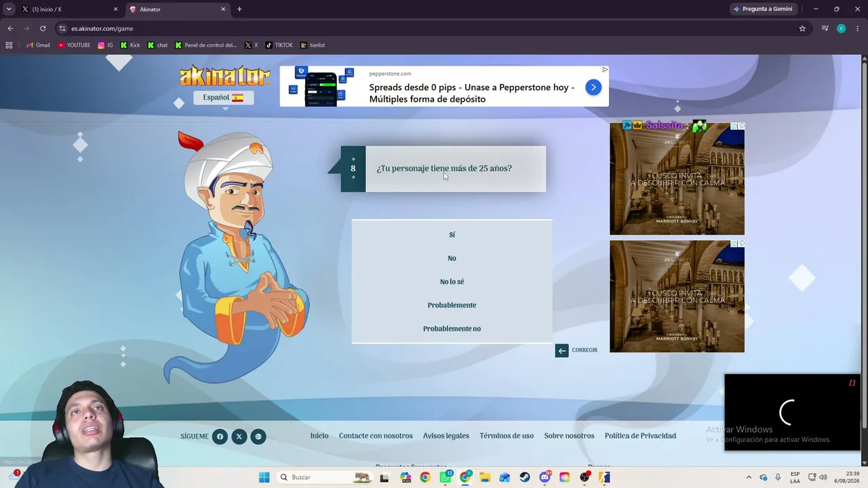Open the Pepperstone ad arrow button
868x488 pixels.
pos(593,87)
